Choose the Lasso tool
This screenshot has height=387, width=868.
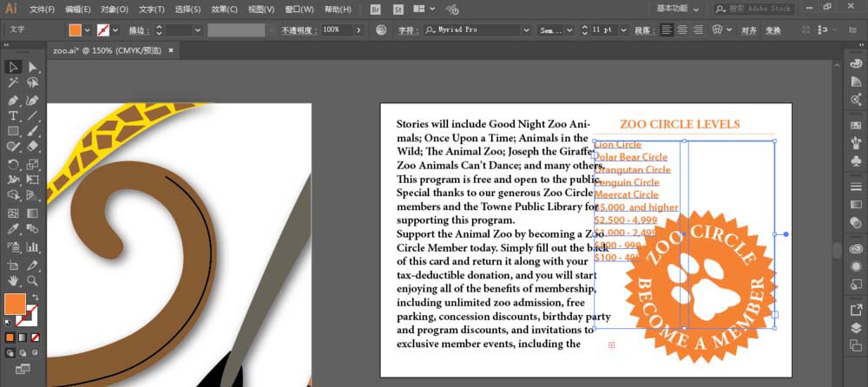pyautogui.click(x=33, y=83)
